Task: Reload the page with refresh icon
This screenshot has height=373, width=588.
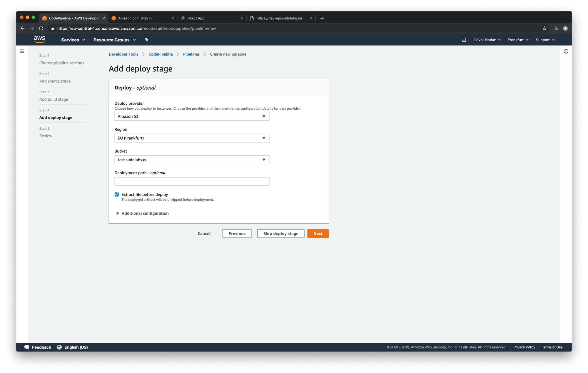Action: [41, 28]
